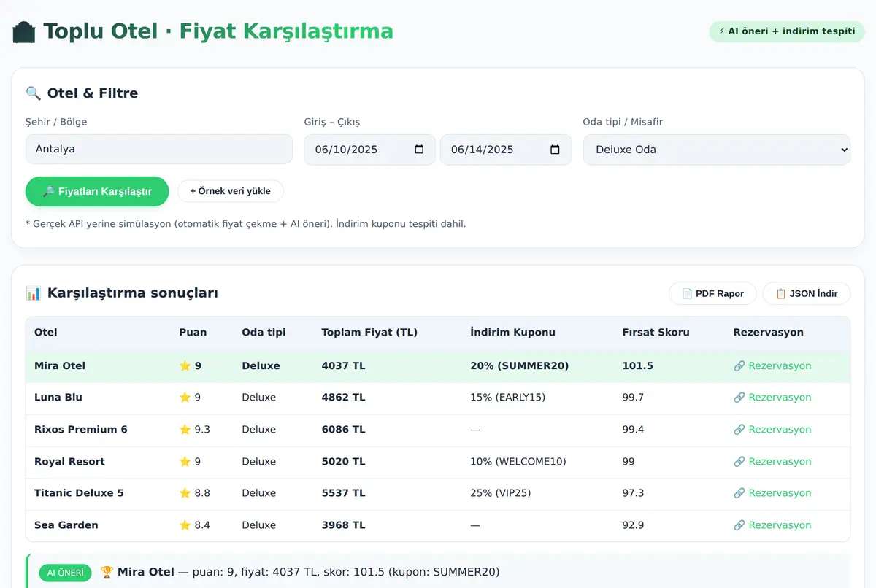Click the 15% (EARLY15) coupon cell

coord(508,398)
